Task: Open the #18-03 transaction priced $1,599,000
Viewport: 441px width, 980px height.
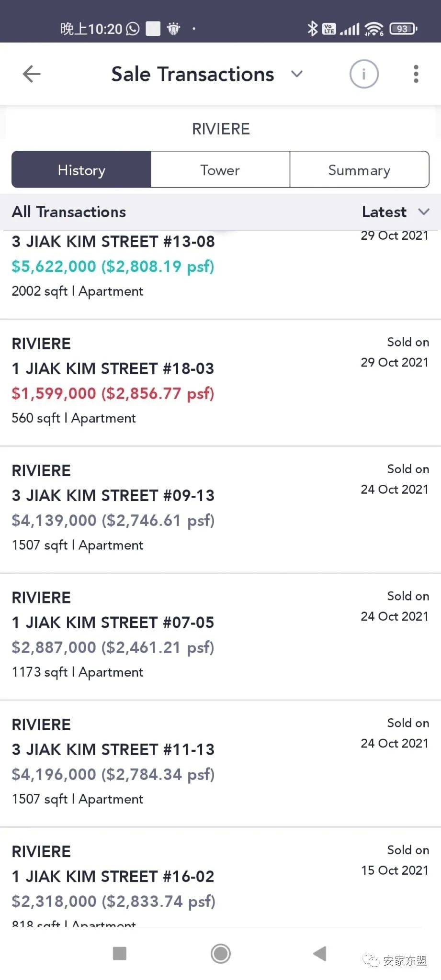Action: pos(220,382)
